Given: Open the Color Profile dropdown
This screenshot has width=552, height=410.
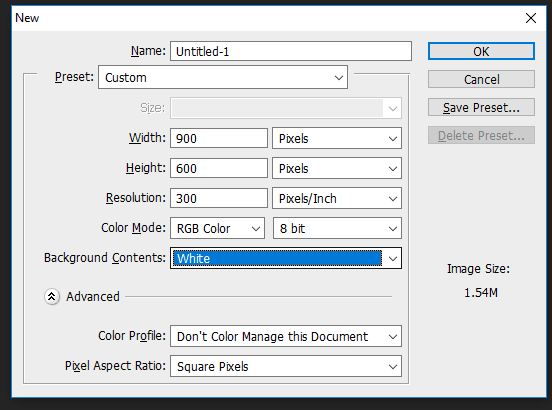Looking at the screenshot, I should (286, 336).
